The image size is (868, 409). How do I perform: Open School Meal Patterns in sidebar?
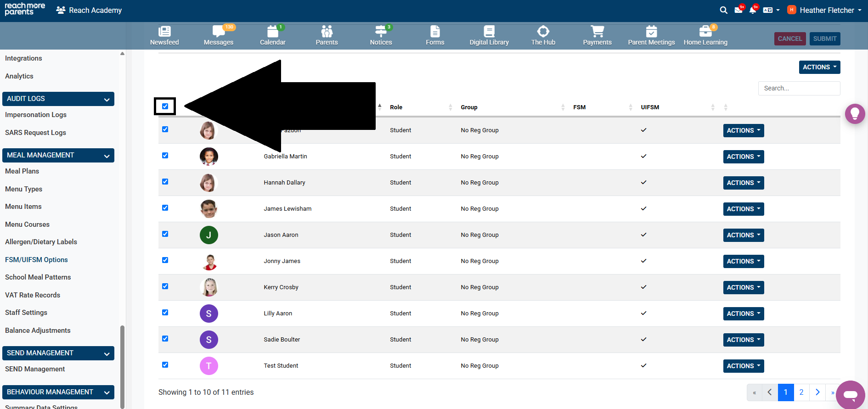38,277
